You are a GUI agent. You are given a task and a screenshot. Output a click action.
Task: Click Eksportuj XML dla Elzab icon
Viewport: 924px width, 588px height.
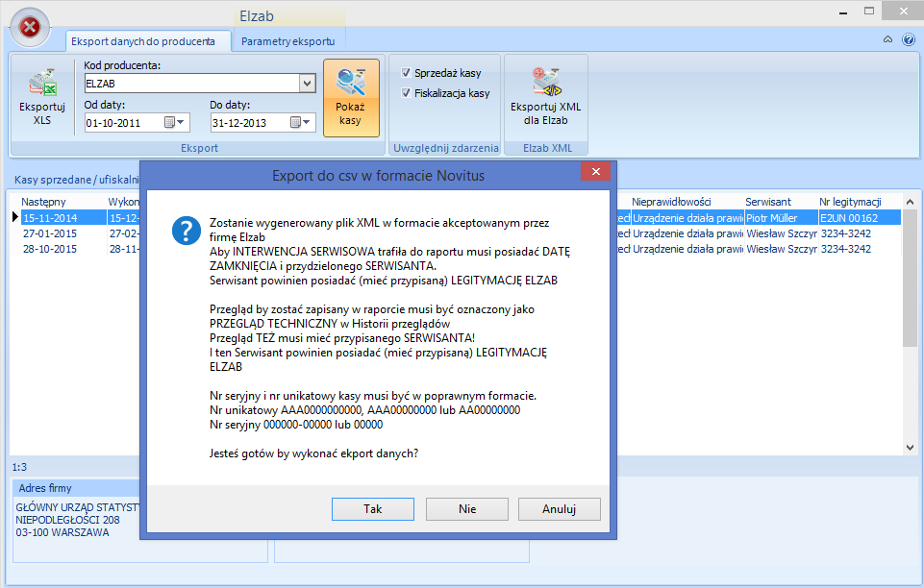[x=546, y=97]
